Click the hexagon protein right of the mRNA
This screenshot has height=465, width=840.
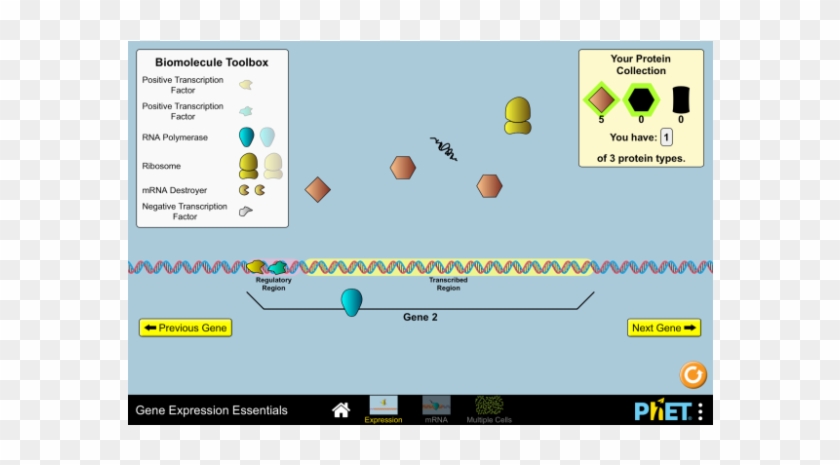[x=490, y=186]
